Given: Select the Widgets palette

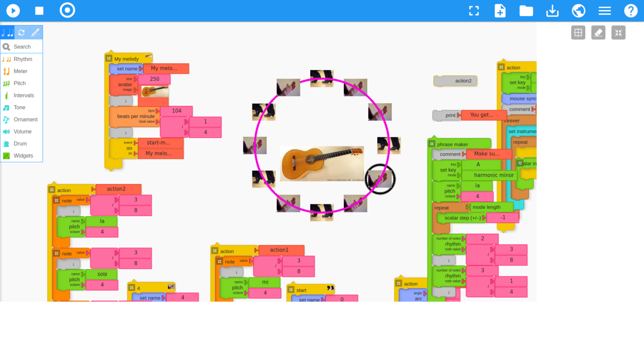Looking at the screenshot, I should pos(23,156).
